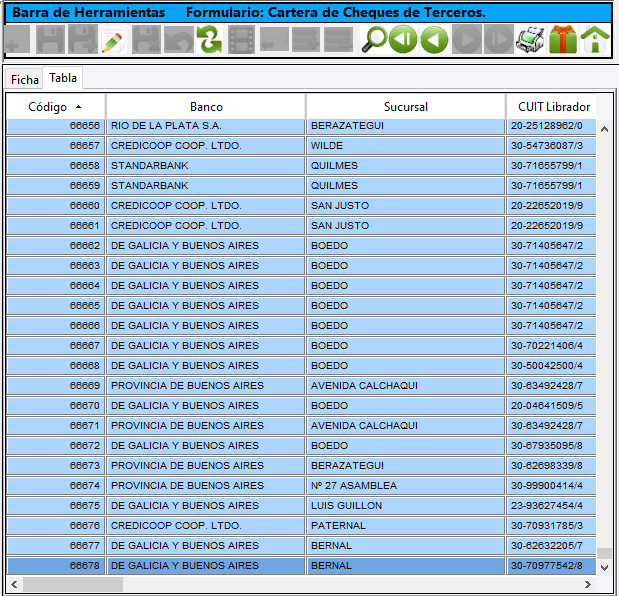Select code cell 66678
The height and width of the screenshot is (596, 619).
pyautogui.click(x=56, y=566)
